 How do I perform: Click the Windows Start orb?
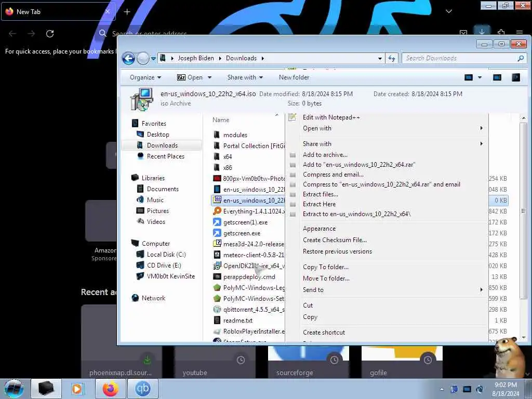tap(14, 389)
